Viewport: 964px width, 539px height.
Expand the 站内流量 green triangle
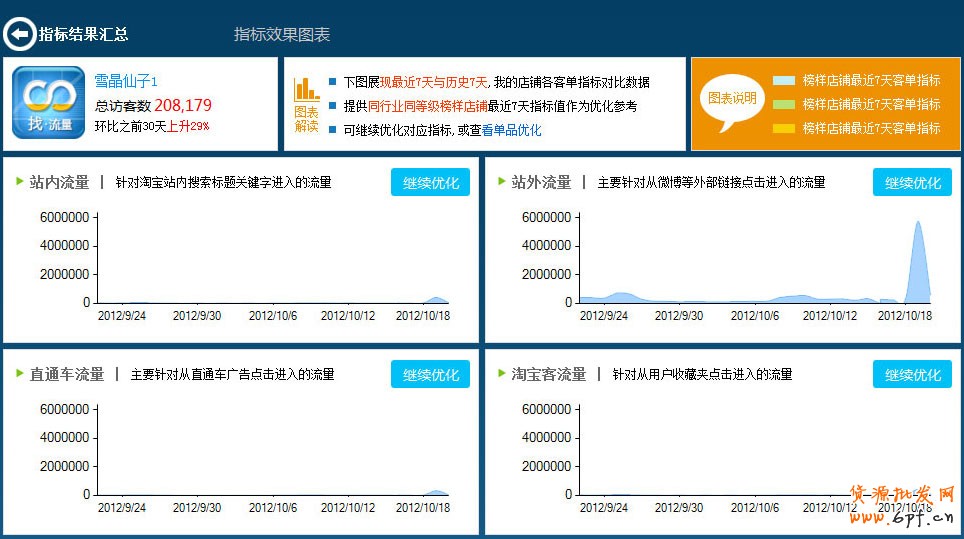[19, 182]
